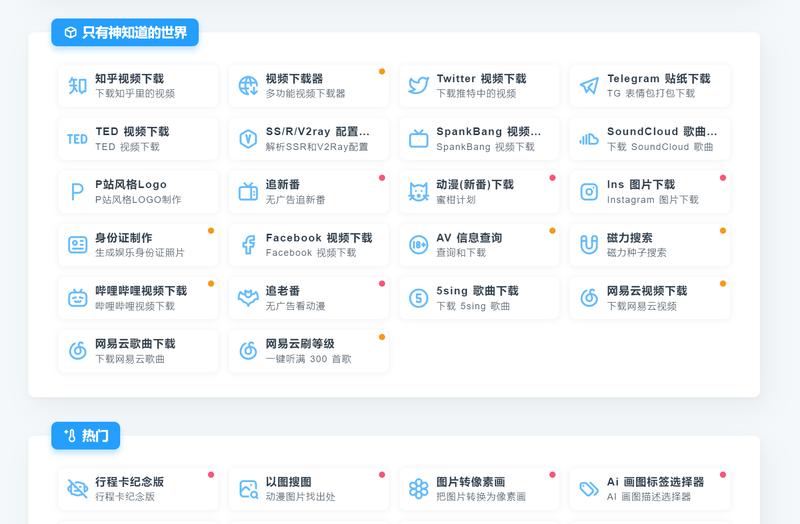Click the bat icon beside 追老番

coord(248,298)
